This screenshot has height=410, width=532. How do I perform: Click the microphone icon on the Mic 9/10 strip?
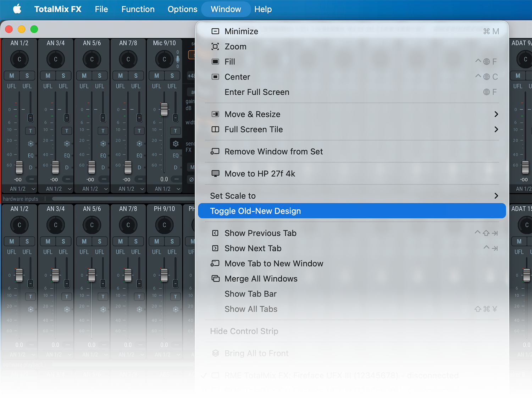coord(177,59)
